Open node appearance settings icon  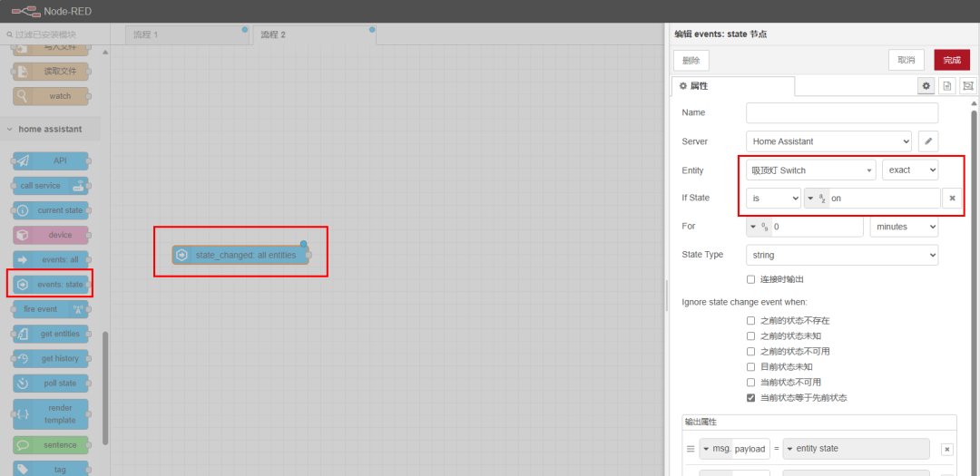tap(968, 85)
